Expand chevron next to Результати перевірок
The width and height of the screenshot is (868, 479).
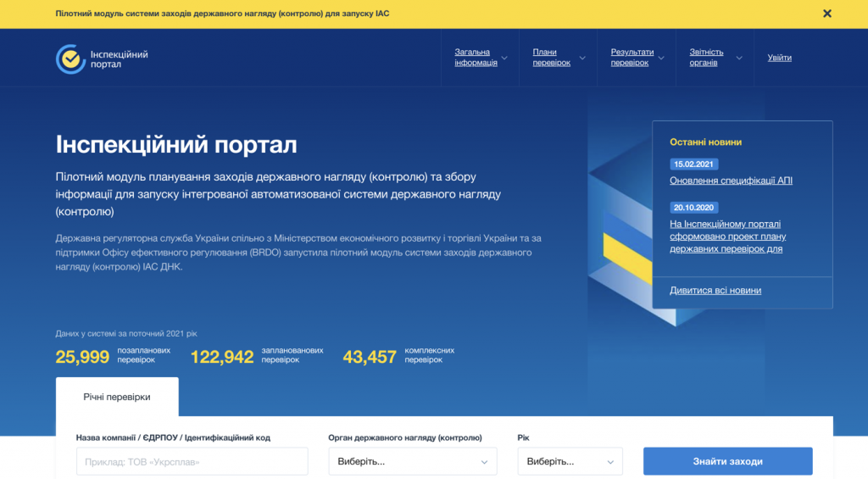coord(661,58)
